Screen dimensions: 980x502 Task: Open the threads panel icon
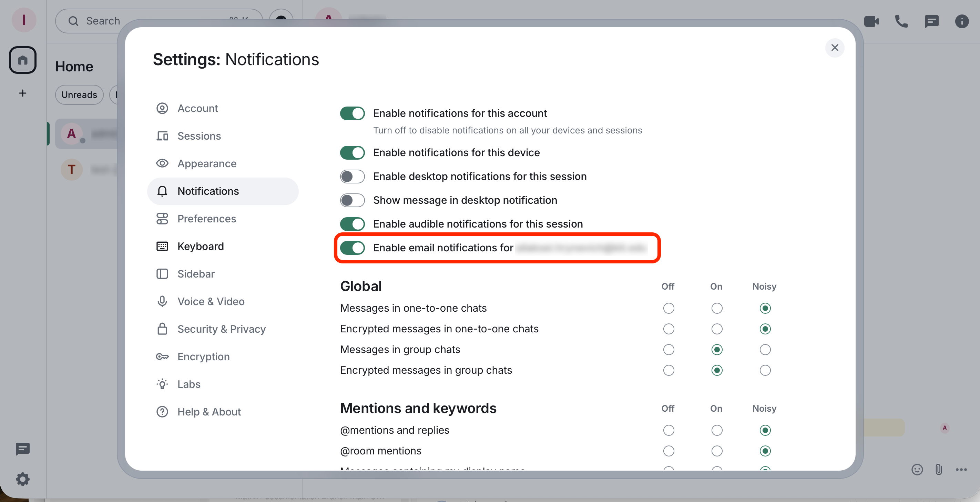click(931, 21)
